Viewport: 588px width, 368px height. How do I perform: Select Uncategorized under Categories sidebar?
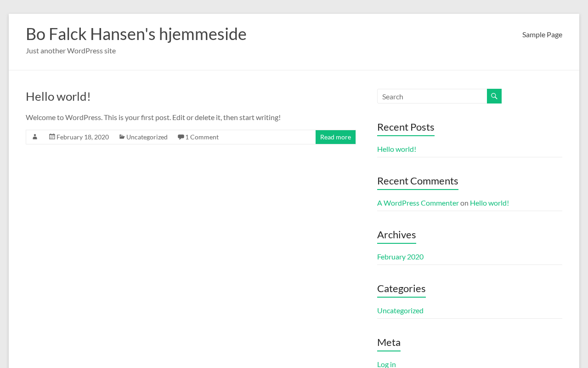(x=400, y=310)
